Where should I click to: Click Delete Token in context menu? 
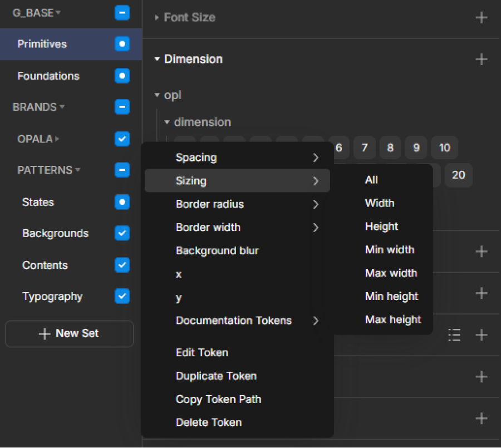point(208,422)
